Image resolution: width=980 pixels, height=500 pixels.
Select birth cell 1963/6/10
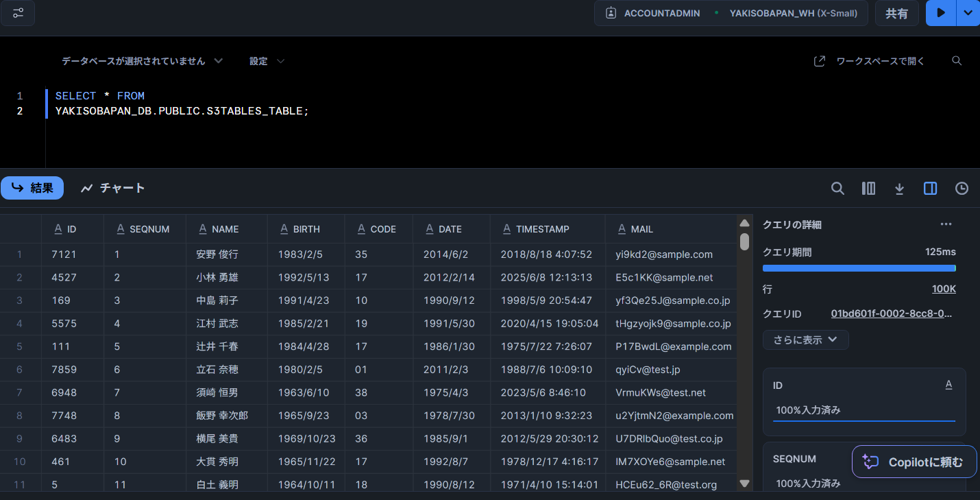[306, 393]
